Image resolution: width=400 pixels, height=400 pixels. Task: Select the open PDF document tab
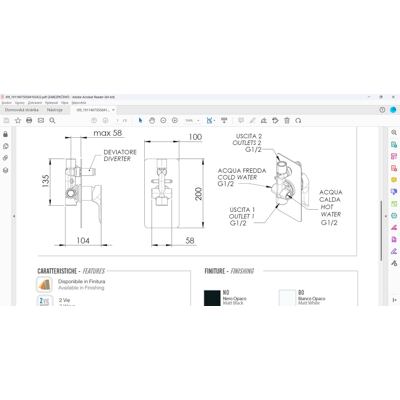point(93,110)
